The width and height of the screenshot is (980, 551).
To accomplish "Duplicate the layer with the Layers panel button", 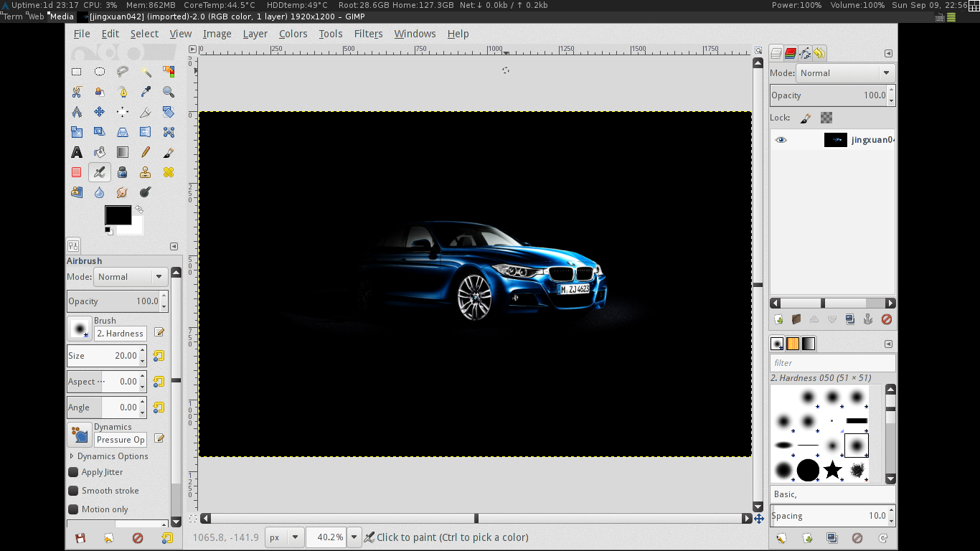I will 850,319.
